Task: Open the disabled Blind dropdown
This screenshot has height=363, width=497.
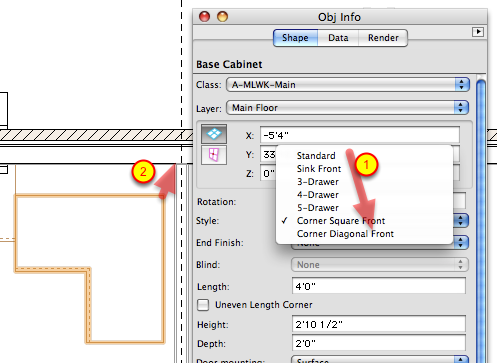Action: (380, 265)
